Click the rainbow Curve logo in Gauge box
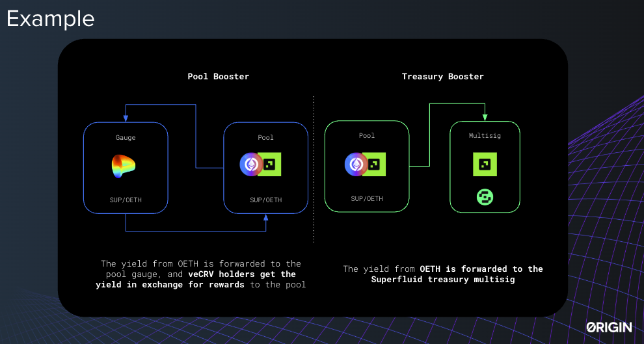This screenshot has height=344, width=644. point(123,166)
